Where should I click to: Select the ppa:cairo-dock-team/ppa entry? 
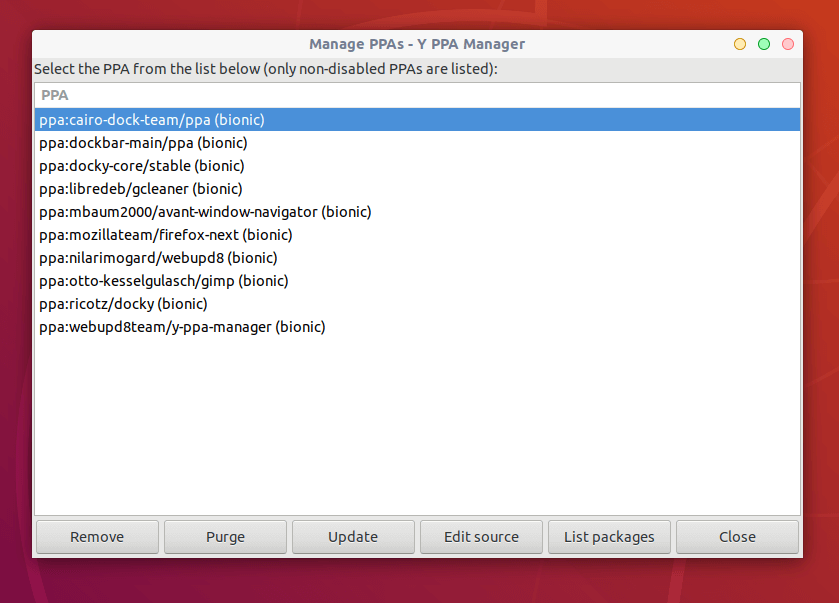[152, 120]
